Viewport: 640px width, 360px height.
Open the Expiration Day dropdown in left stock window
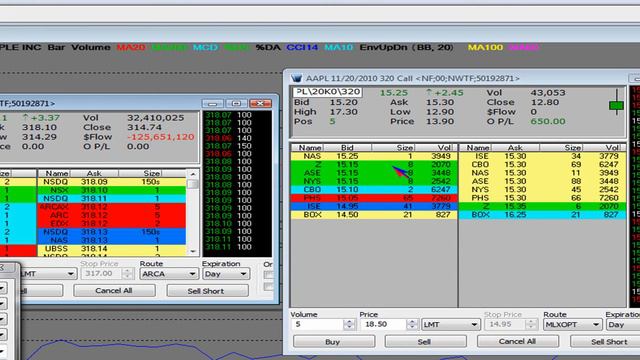[x=226, y=273]
